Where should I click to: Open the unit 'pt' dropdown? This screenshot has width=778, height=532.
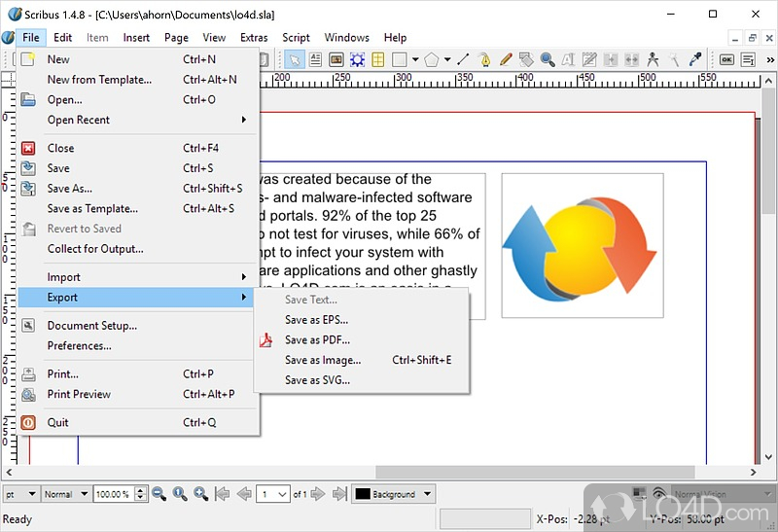20,494
